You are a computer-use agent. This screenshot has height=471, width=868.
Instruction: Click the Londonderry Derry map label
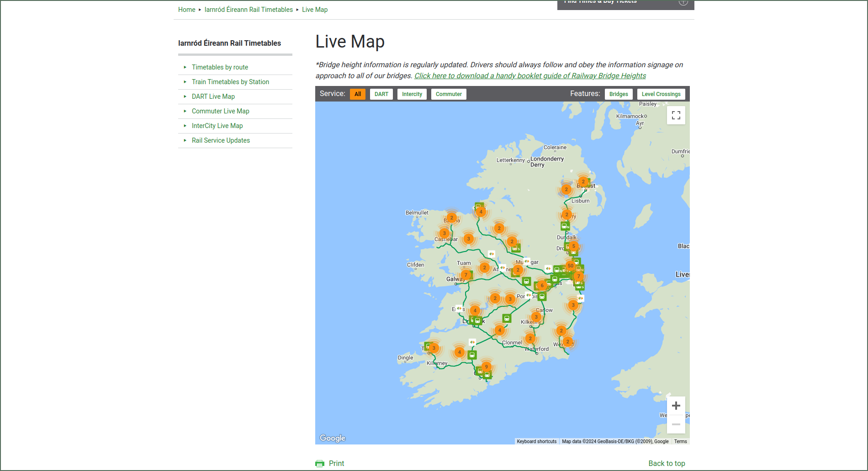(547, 162)
